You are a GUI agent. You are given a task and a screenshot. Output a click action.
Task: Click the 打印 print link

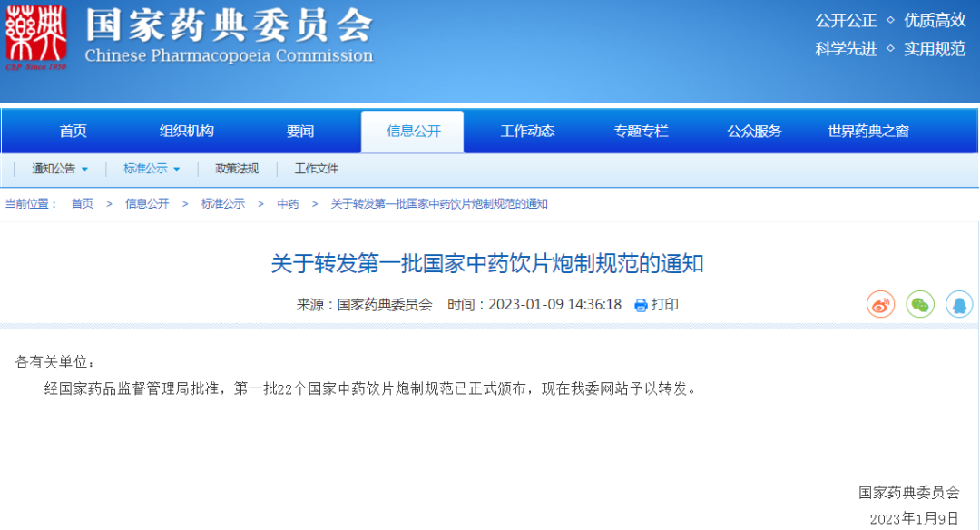click(664, 304)
